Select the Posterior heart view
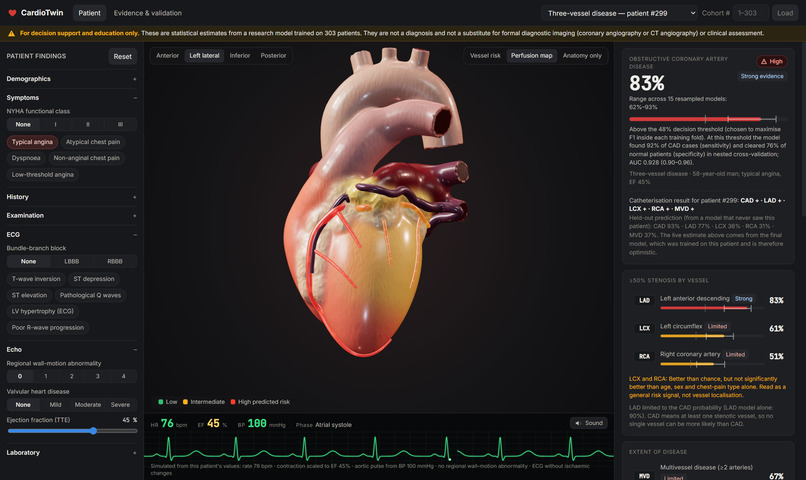Screen dimensions: 806x480 click(273, 56)
